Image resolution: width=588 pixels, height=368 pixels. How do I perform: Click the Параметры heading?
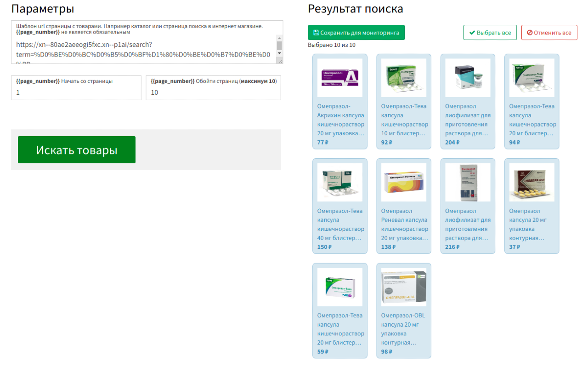click(x=43, y=9)
